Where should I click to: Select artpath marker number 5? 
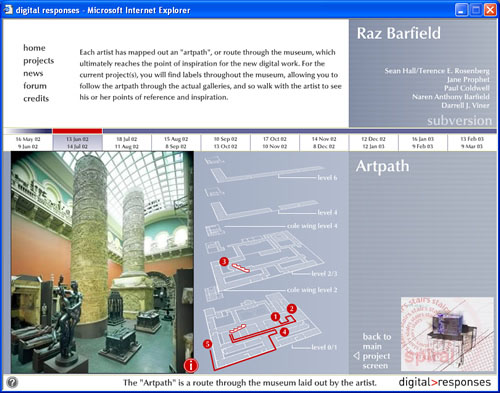pos(208,344)
